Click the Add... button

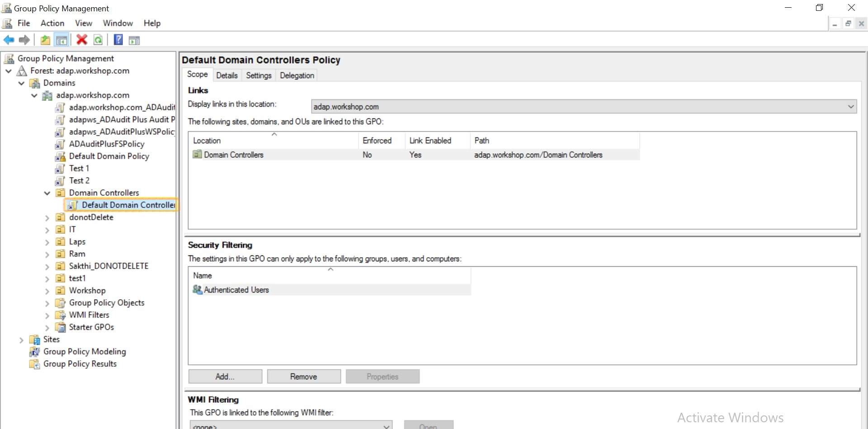tap(225, 377)
